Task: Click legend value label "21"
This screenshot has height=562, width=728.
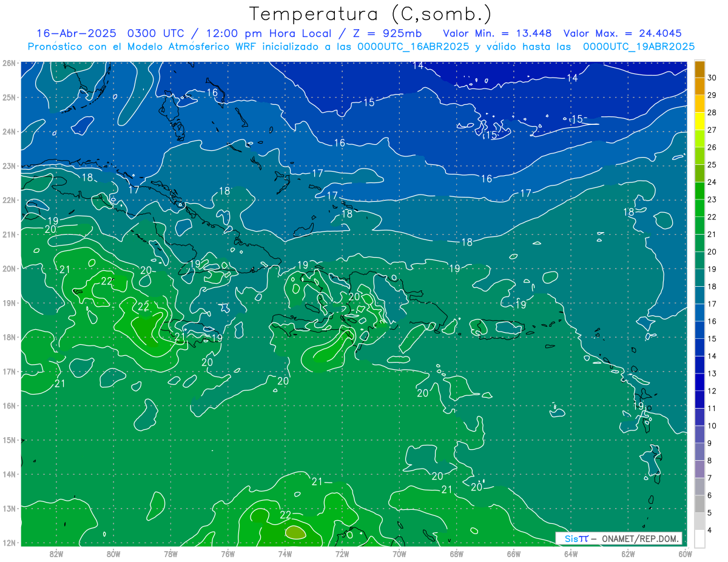Action: pos(712,235)
